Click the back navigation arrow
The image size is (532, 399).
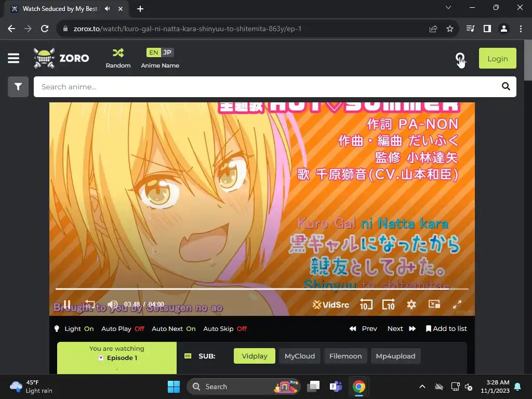point(11,29)
